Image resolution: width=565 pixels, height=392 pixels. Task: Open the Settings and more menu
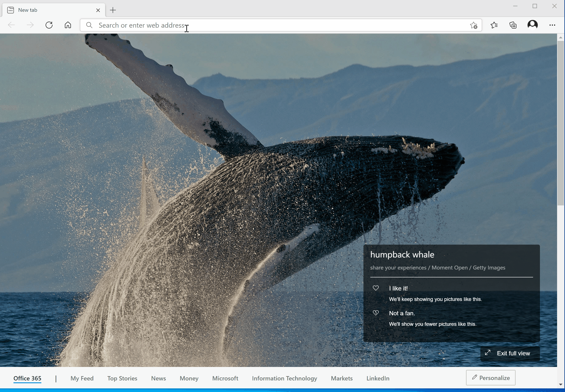coord(552,25)
